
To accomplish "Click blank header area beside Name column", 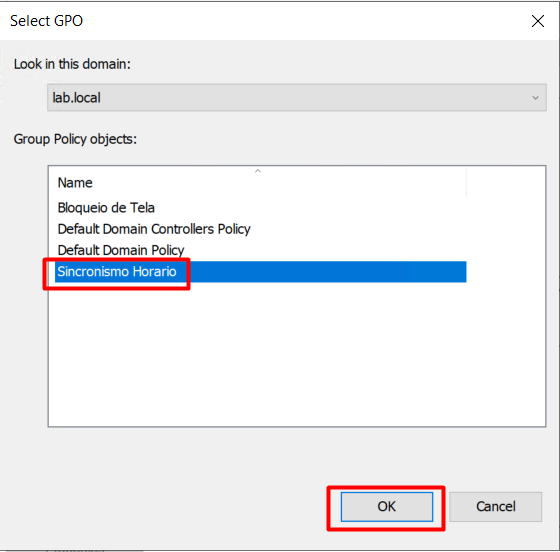I will [x=506, y=182].
